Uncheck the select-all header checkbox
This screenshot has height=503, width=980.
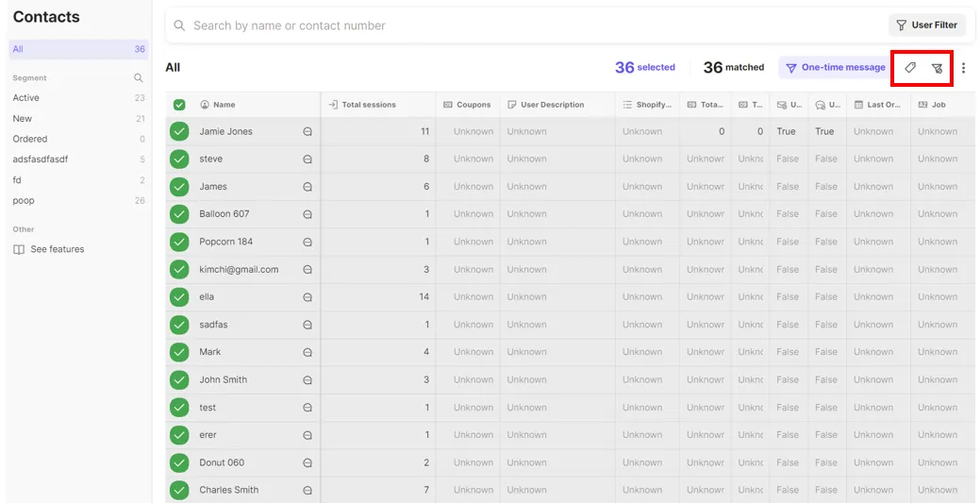coord(179,105)
